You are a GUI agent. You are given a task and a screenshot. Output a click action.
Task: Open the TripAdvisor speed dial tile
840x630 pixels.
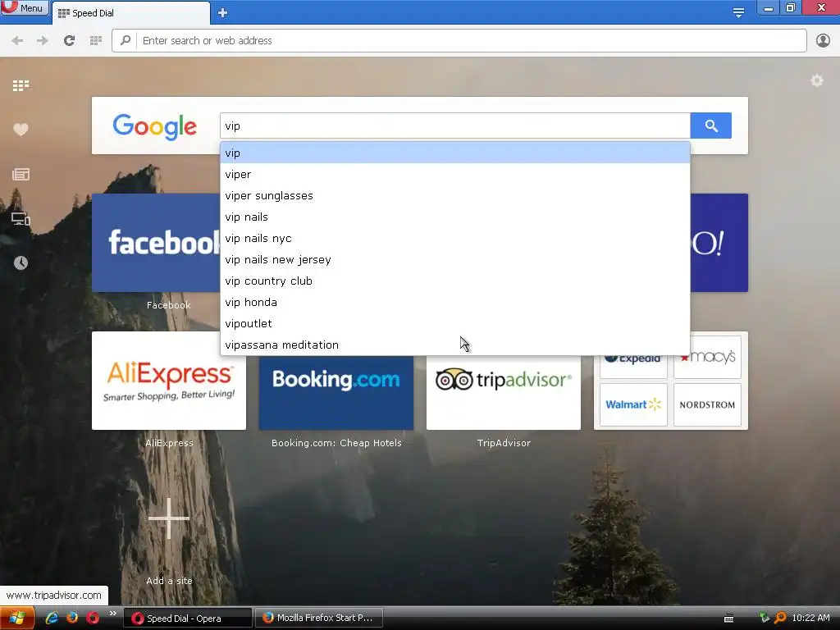504,392
